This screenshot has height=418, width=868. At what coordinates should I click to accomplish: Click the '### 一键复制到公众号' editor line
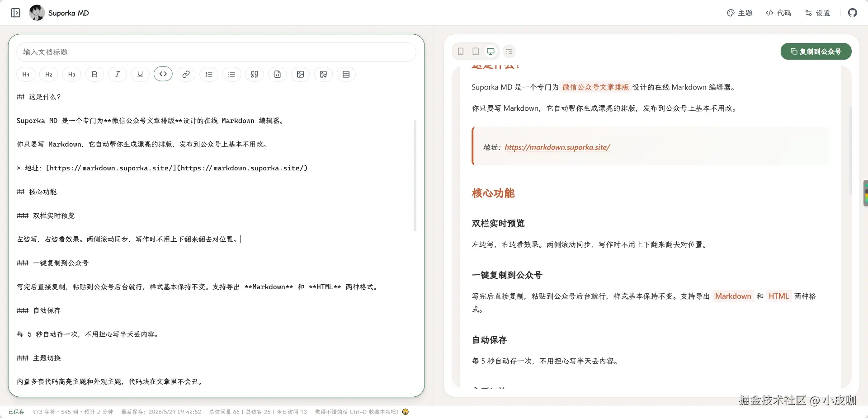(53, 263)
